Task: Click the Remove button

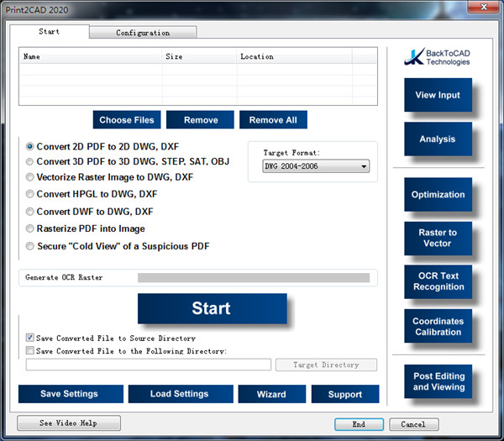Action: pos(200,120)
